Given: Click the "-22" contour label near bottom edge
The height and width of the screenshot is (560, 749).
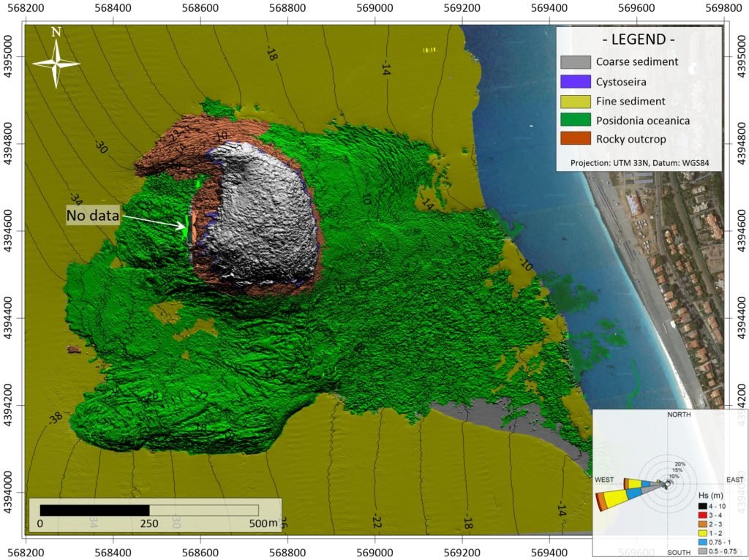Looking at the screenshot, I should (x=377, y=522).
